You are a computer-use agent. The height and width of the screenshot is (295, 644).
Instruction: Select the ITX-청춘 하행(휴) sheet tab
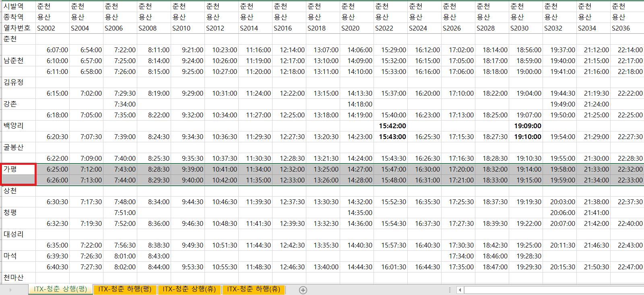pos(254,289)
